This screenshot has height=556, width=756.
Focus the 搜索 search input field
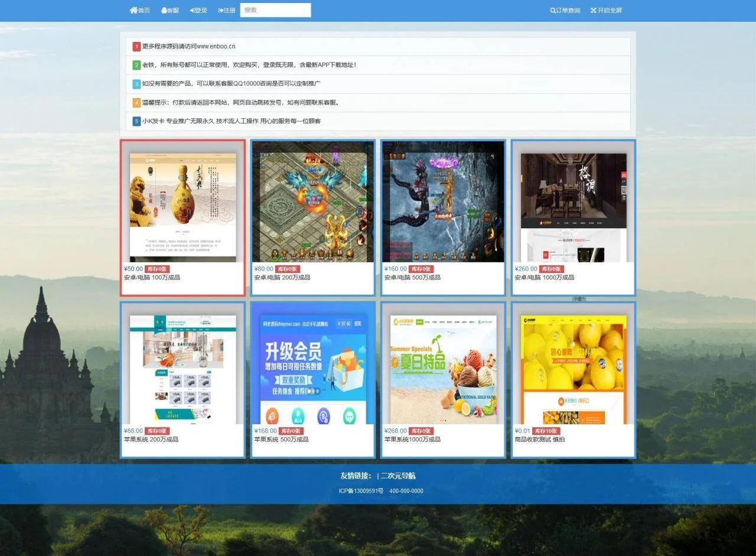click(x=275, y=10)
